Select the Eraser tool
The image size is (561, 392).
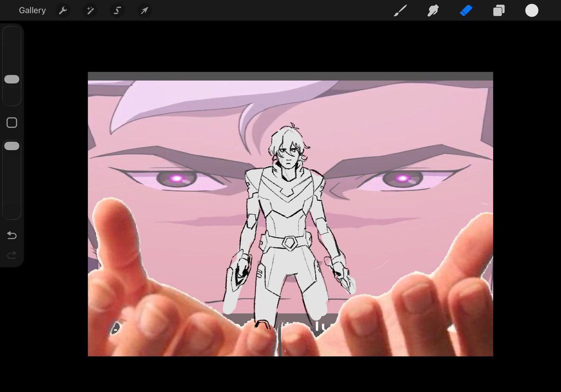(x=466, y=10)
